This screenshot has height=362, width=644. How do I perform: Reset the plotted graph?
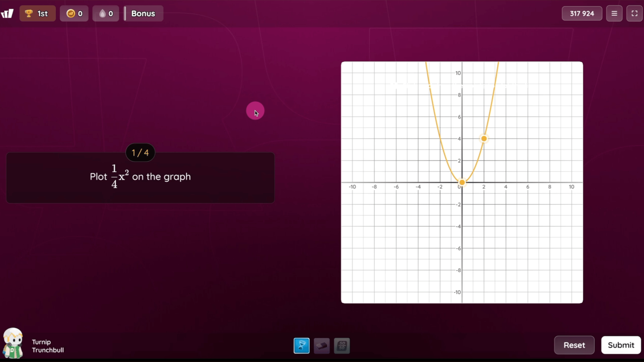click(574, 345)
